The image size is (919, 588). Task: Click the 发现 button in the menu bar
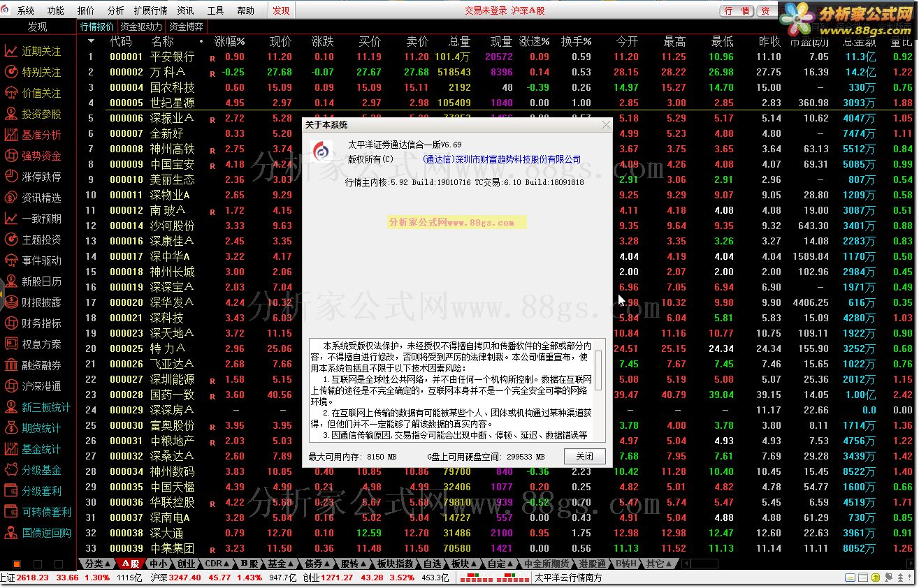tap(281, 10)
